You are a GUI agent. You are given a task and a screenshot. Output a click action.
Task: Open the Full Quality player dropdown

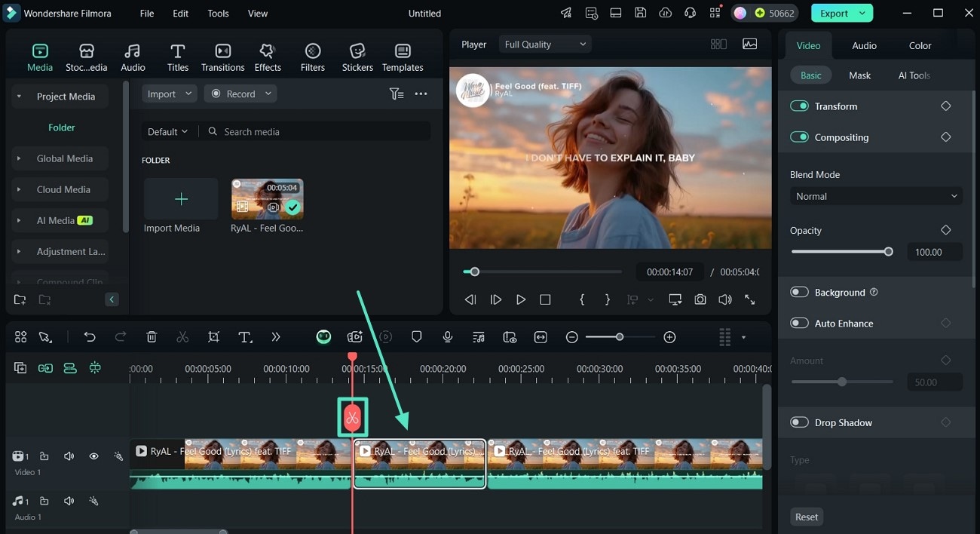coord(544,44)
